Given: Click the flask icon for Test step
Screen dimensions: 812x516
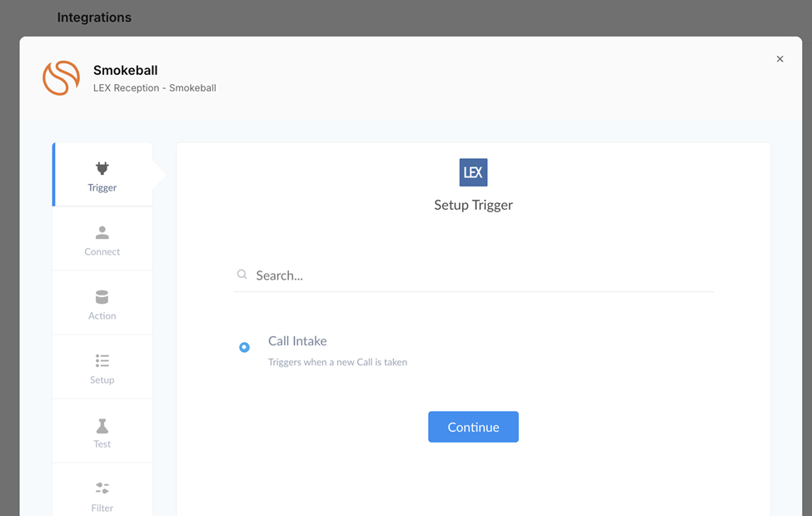Looking at the screenshot, I should click(102, 425).
